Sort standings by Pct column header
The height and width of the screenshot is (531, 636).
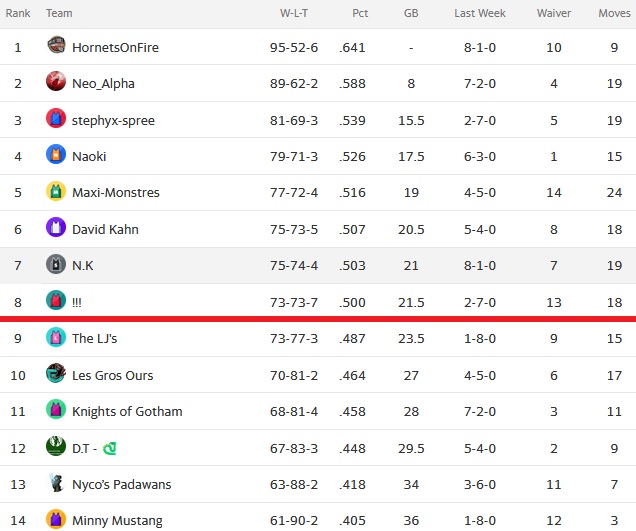pos(360,13)
